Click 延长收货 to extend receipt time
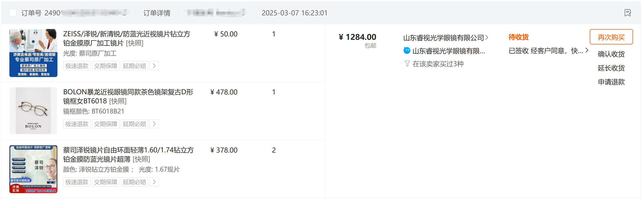 click(611, 68)
